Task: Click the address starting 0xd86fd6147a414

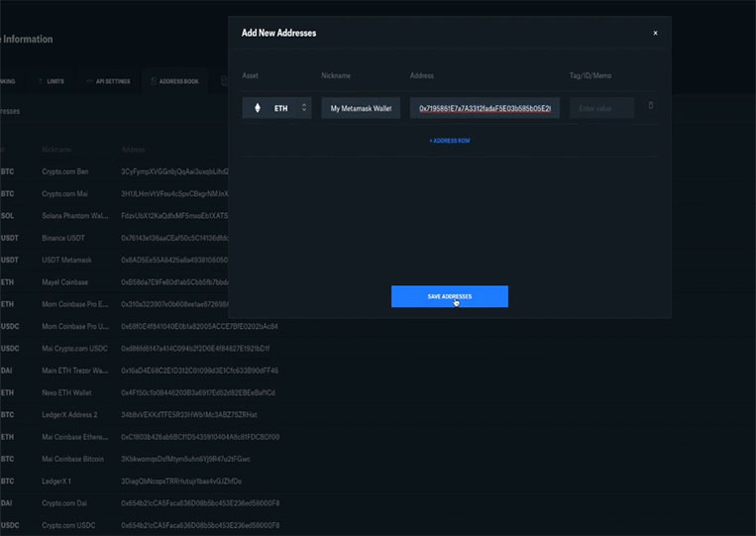Action: coord(195,349)
